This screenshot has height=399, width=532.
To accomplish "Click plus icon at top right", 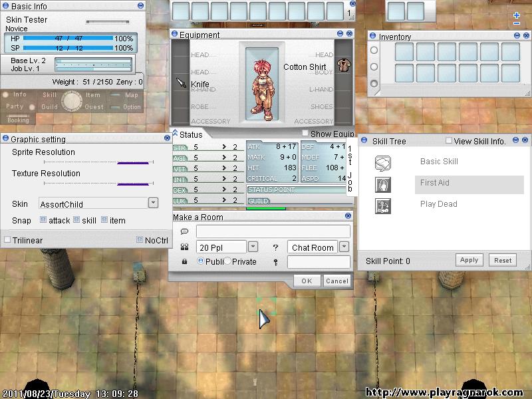I will pos(517,15).
